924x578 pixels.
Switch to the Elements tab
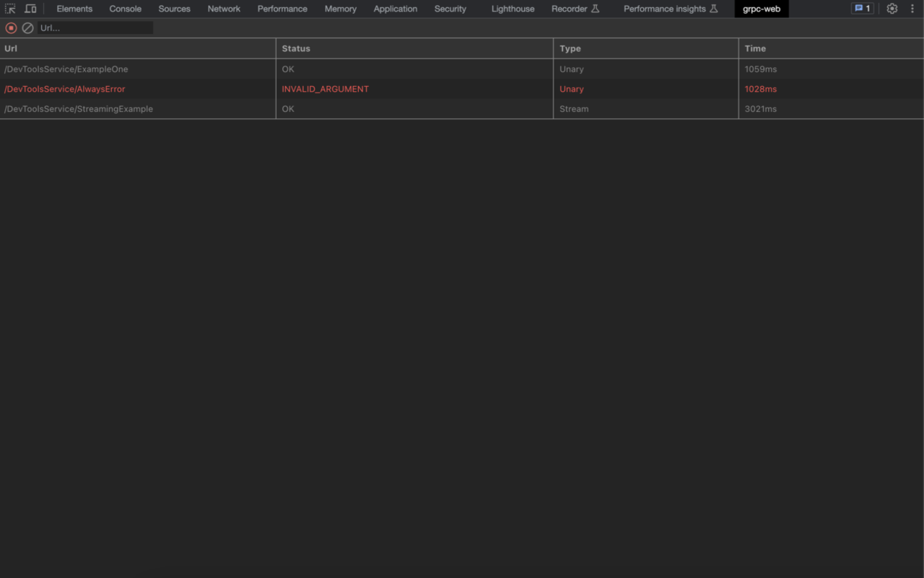coord(74,9)
